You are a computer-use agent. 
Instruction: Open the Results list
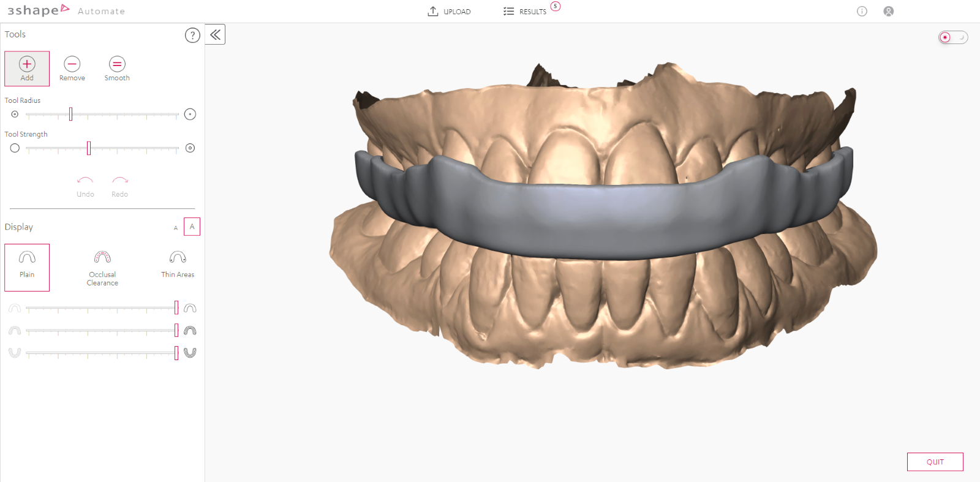(x=526, y=11)
